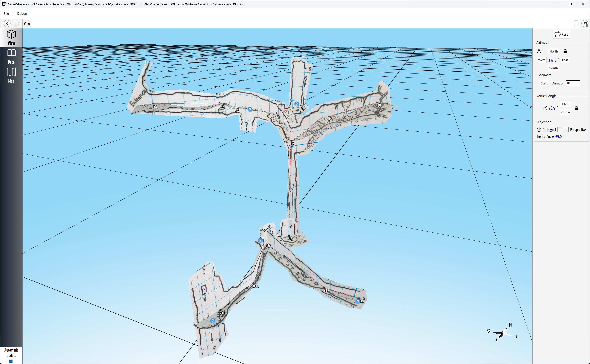
Task: Set azimuth to East
Action: [x=565, y=60]
